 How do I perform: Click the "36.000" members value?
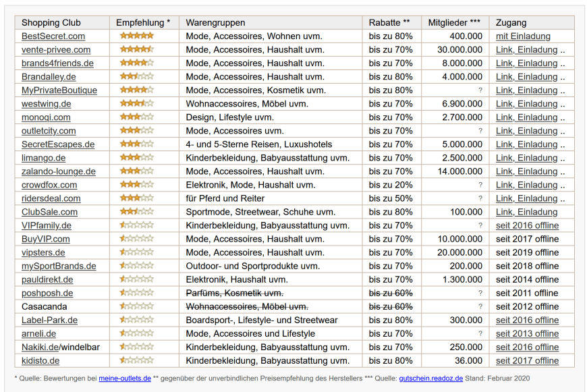(468, 360)
